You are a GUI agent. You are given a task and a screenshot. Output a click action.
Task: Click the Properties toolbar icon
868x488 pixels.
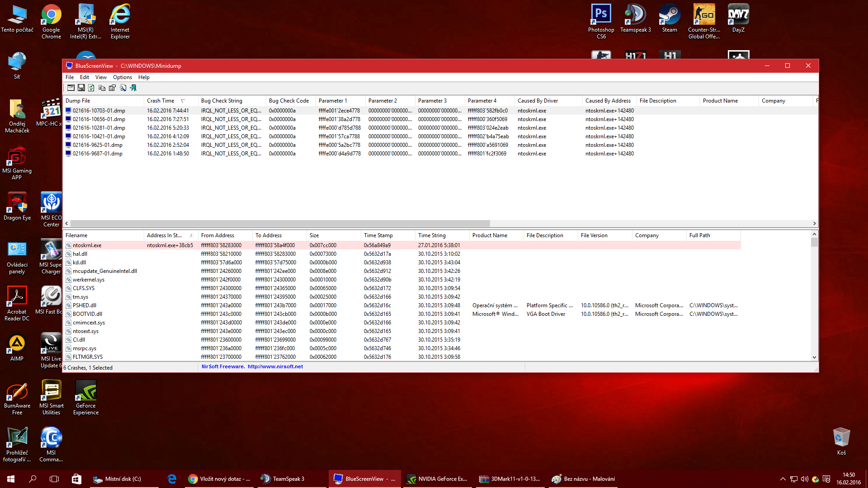point(112,88)
